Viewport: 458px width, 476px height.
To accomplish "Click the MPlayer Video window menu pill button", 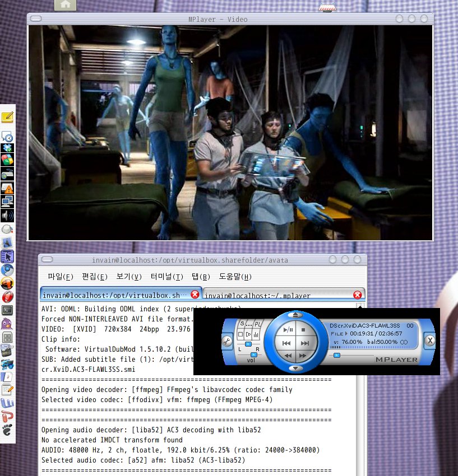I will coord(36,19).
